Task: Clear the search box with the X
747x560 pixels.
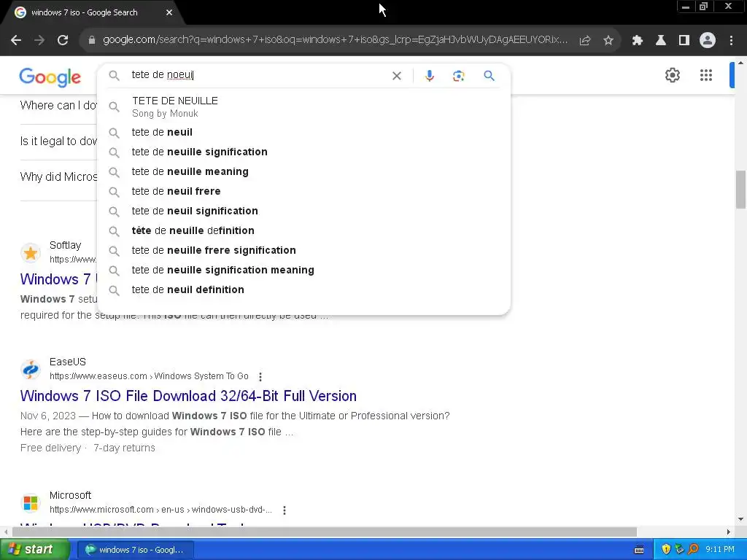Action: (396, 76)
